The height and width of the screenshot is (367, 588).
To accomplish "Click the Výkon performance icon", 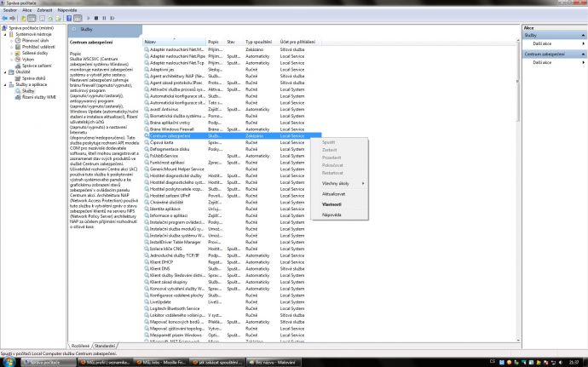I will 18,60.
